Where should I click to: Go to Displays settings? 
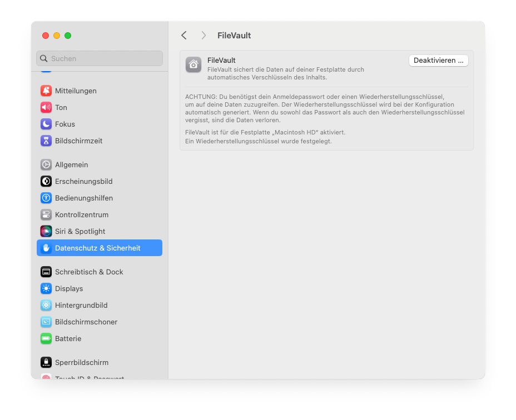pos(100,288)
